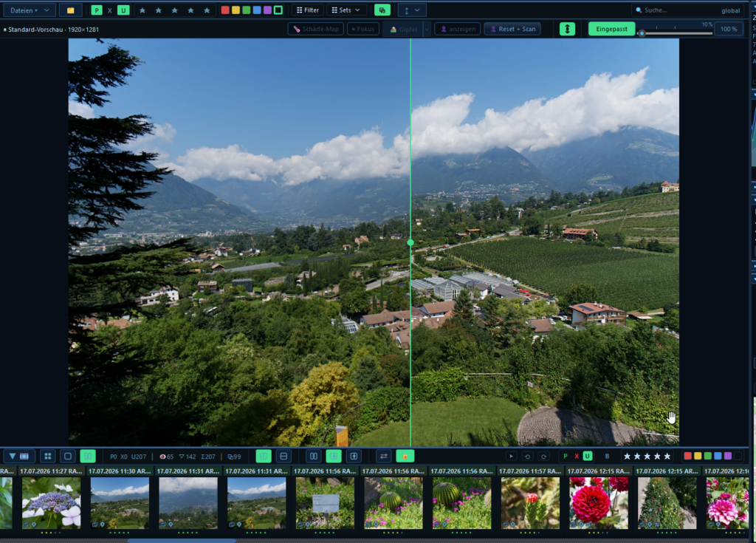Open the folder icon in top toolbar
The width and height of the screenshot is (756, 543).
tap(70, 10)
